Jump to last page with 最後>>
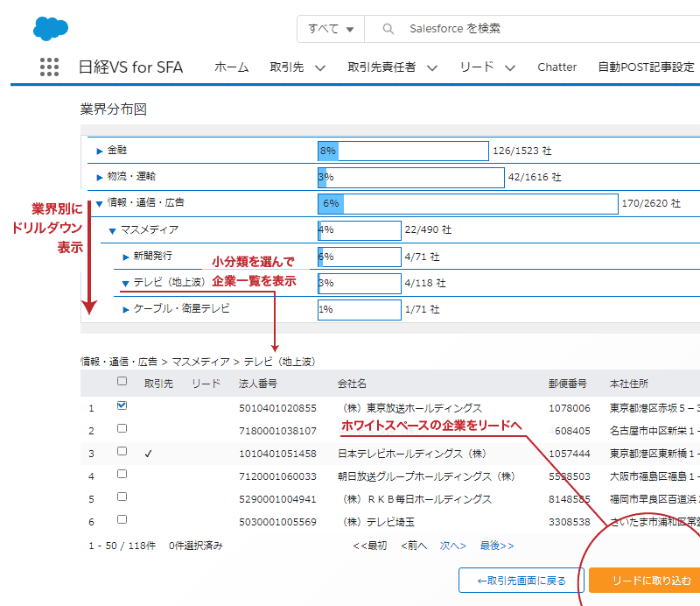 point(497,546)
